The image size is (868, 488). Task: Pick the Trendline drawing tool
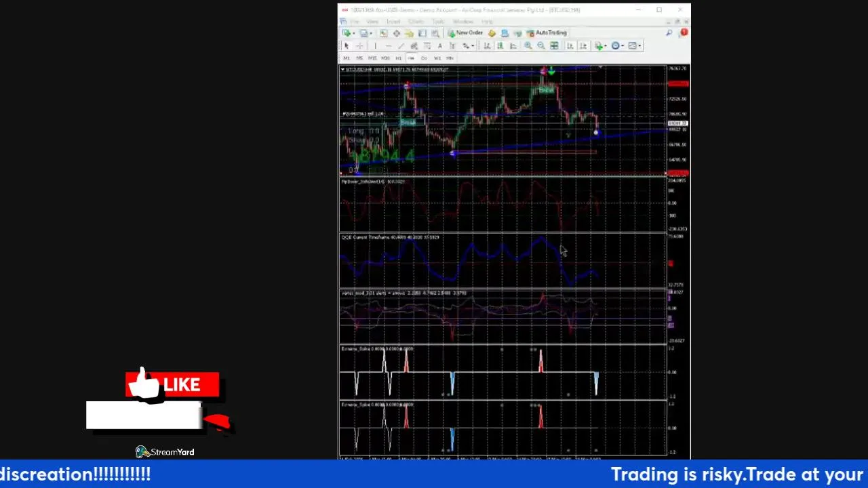401,45
